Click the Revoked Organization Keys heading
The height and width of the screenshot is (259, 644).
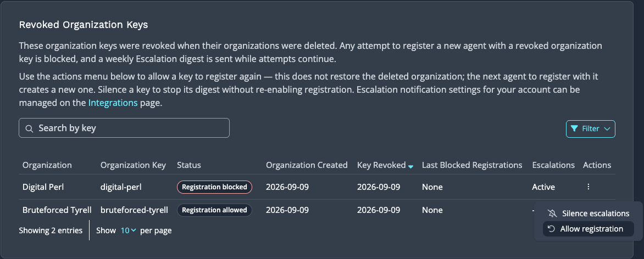click(x=84, y=25)
